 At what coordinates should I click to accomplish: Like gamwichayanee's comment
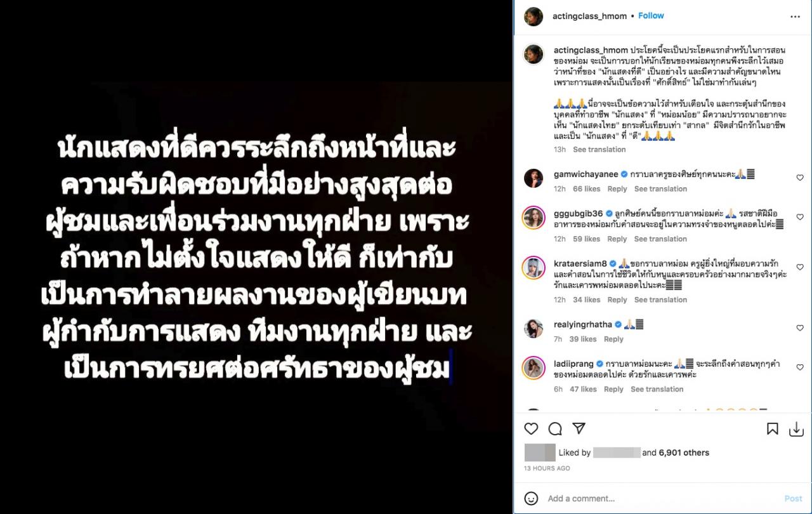point(799,178)
